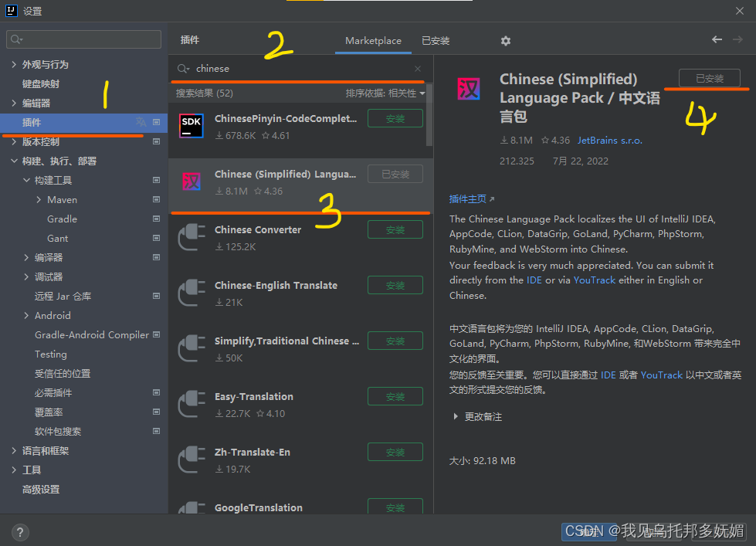
Task: Install the Chinese Converter plugin
Action: click(395, 229)
